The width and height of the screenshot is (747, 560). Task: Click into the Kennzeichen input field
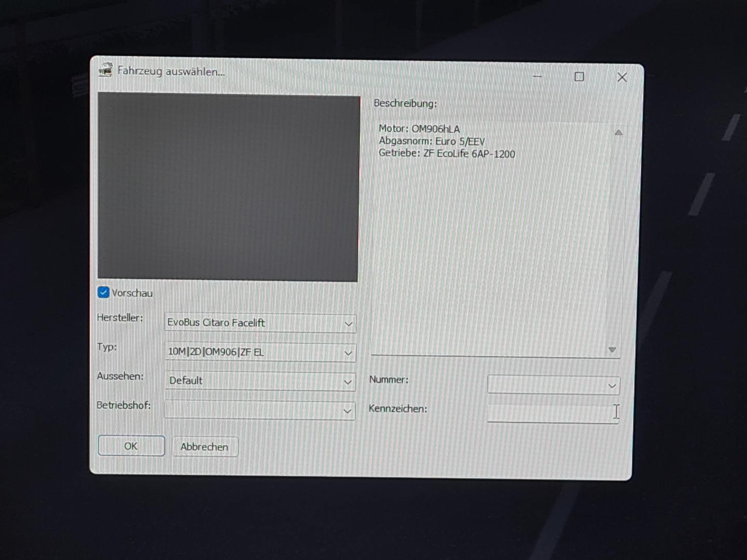[553, 413]
